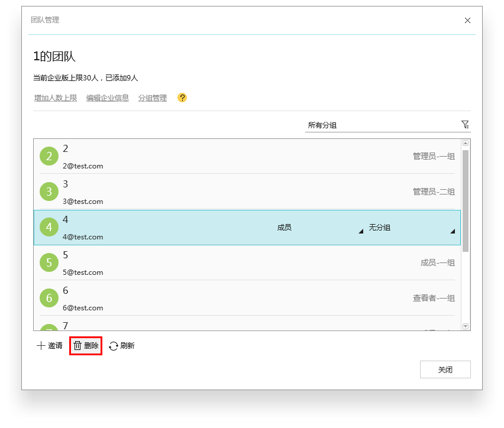504x428 pixels.
Task: Select the row for 3@test.com
Action: point(247,192)
